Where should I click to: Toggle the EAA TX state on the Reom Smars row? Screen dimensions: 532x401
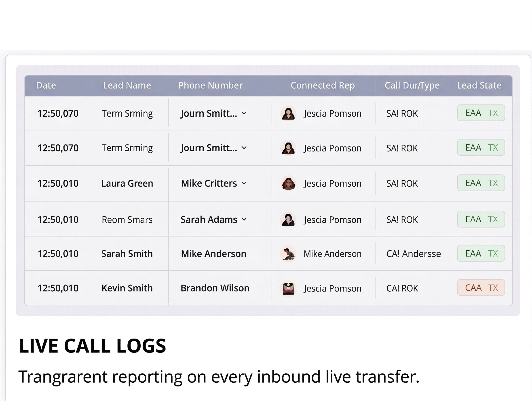(x=481, y=219)
